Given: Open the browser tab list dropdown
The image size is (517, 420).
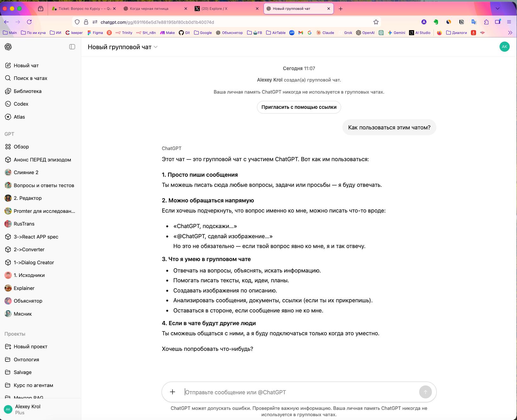Looking at the screenshot, I should pos(497,9).
